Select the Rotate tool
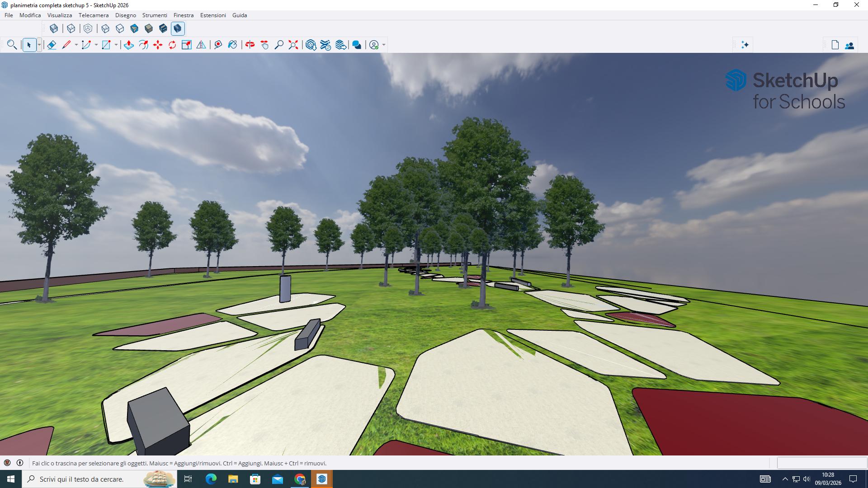This screenshot has height=488, width=868. pyautogui.click(x=172, y=45)
